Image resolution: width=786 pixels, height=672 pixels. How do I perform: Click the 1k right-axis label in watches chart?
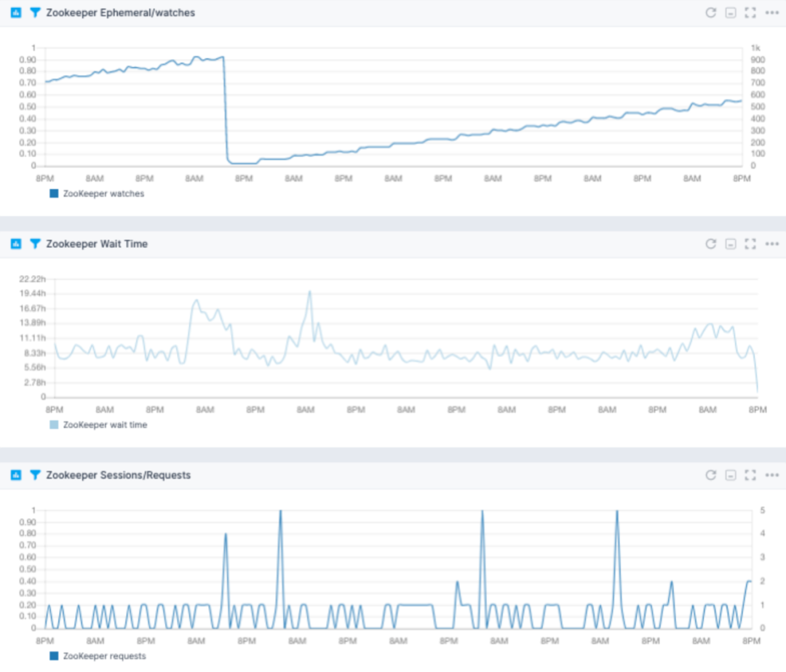755,48
